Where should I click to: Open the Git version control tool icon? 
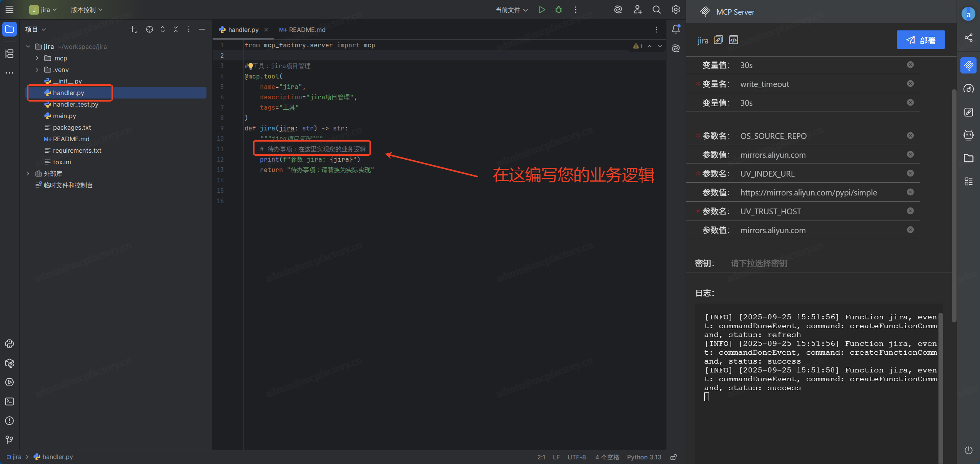[10, 439]
